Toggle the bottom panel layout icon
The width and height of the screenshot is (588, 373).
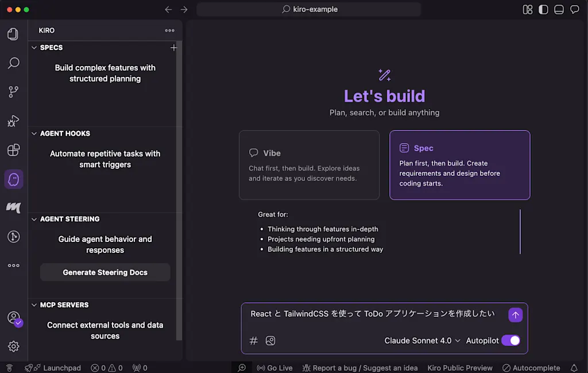559,9
